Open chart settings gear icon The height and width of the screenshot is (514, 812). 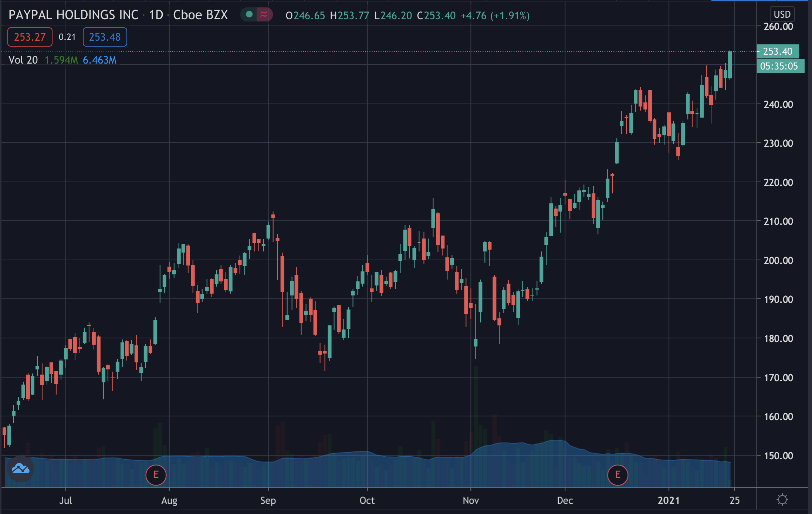pyautogui.click(x=782, y=500)
